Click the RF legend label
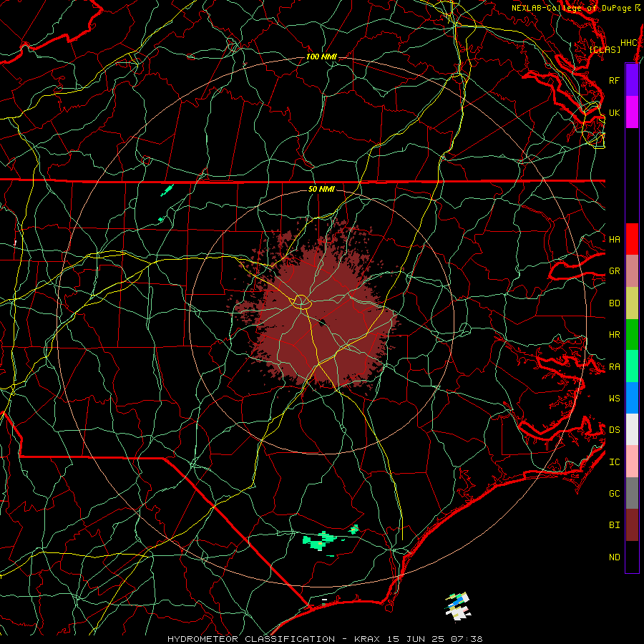Image resolution: width=644 pixels, height=644 pixels. 614,80
